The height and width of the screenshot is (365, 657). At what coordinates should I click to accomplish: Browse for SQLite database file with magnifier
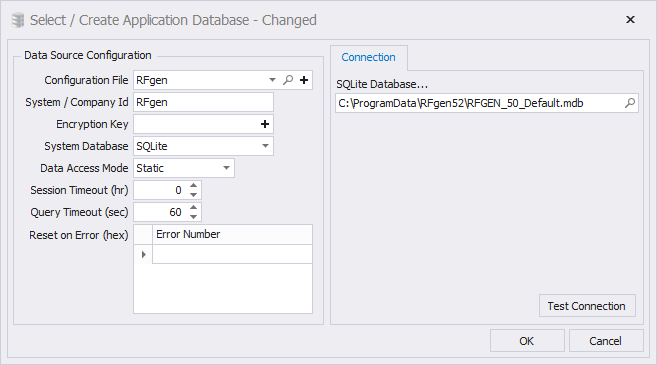pyautogui.click(x=630, y=103)
